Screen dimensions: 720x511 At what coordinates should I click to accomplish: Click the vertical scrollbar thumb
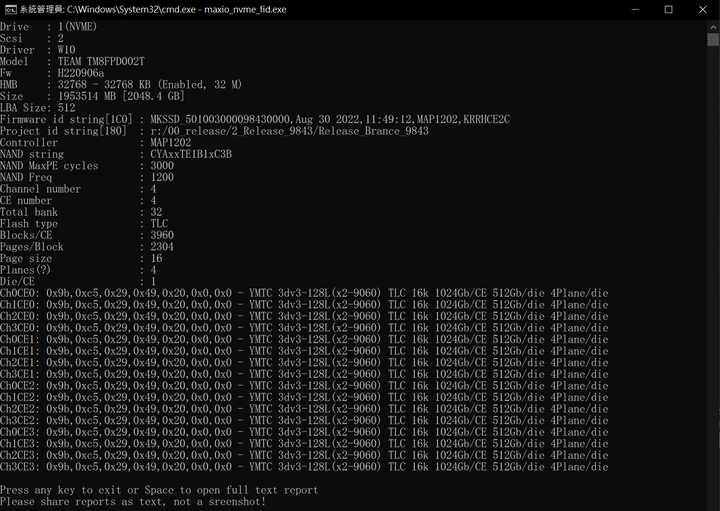click(713, 40)
